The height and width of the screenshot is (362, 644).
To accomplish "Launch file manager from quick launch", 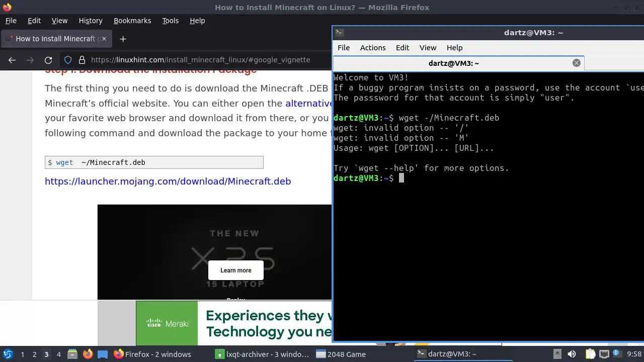I will [72, 354].
